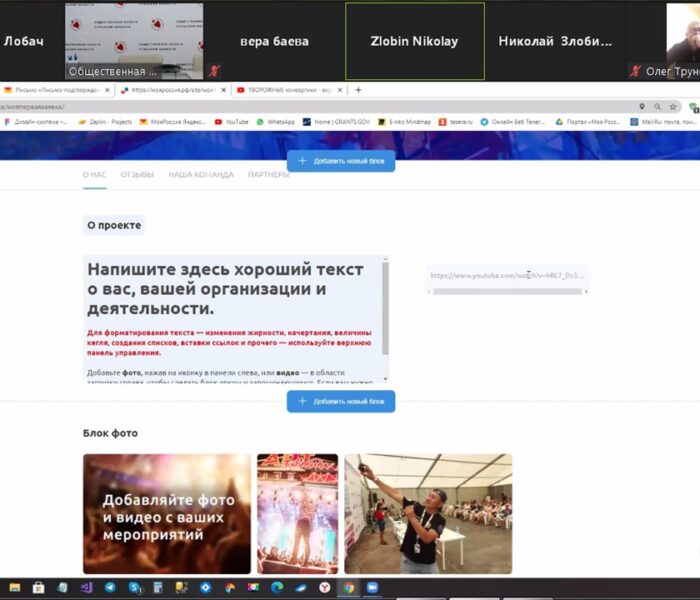Go to О НАС section tab
This screenshot has height=600, width=700.
(x=94, y=175)
